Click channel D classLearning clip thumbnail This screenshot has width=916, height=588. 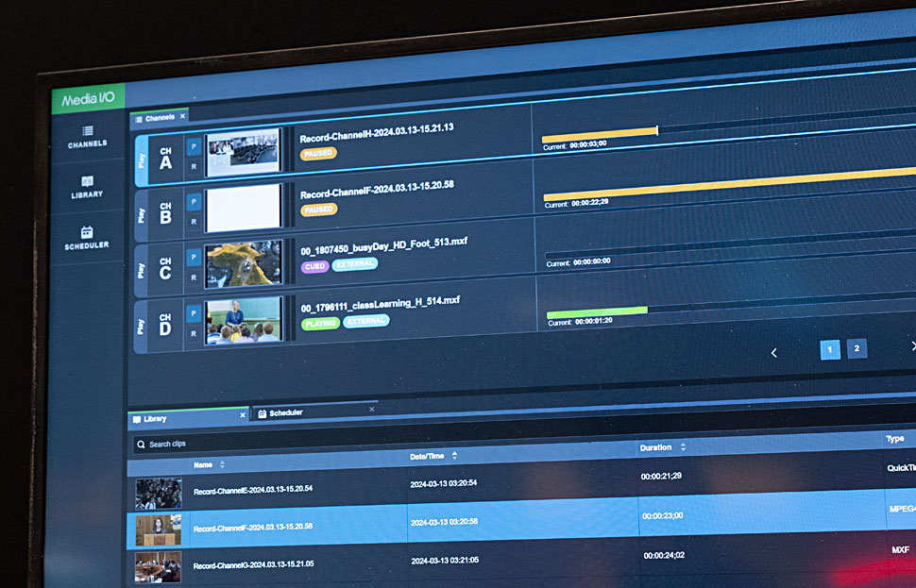[244, 319]
